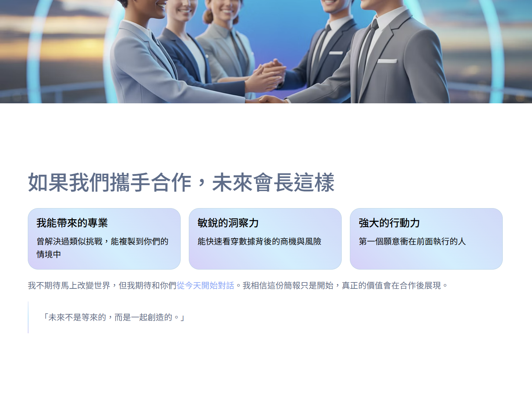Click text 曾解決過類似挑戰，能複製到你們的情境中
532x394 pixels.
point(103,248)
